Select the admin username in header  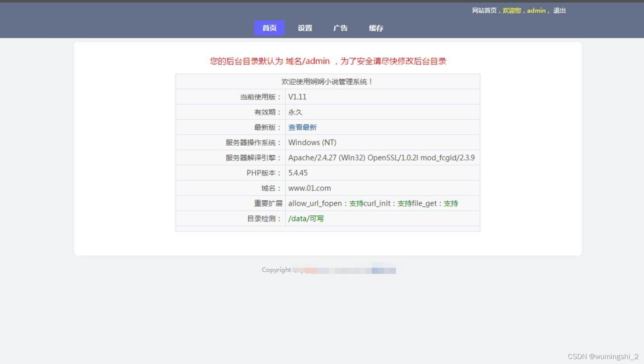(x=536, y=11)
